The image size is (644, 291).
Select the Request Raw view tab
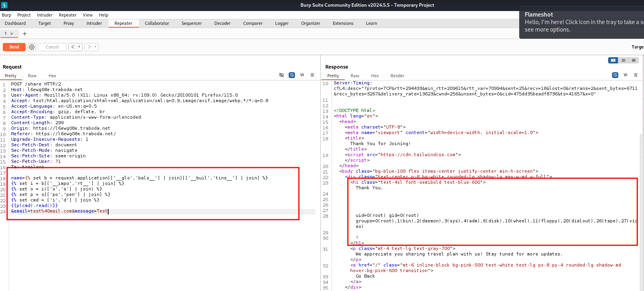[x=32, y=76]
